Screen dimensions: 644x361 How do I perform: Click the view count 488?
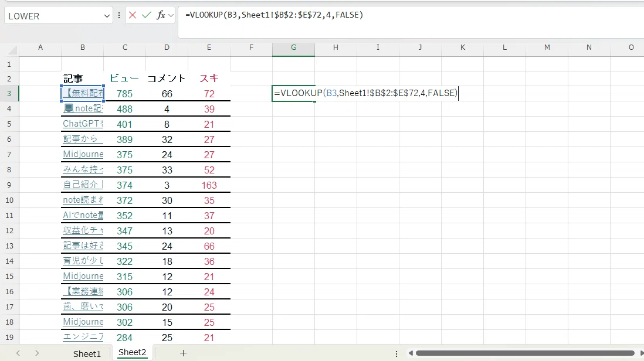124,109
